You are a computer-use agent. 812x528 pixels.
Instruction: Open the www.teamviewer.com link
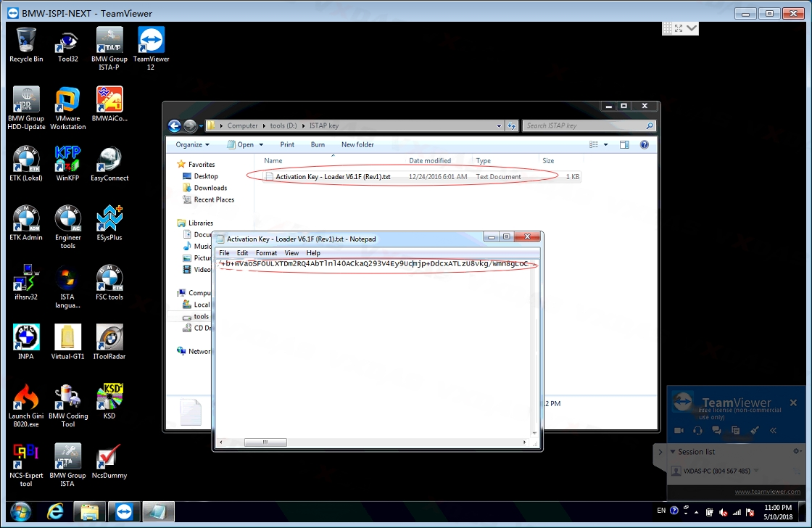[768, 492]
